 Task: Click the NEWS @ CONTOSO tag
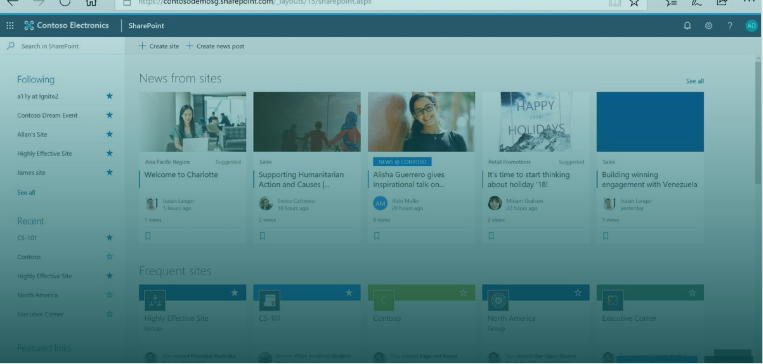pyautogui.click(x=402, y=162)
